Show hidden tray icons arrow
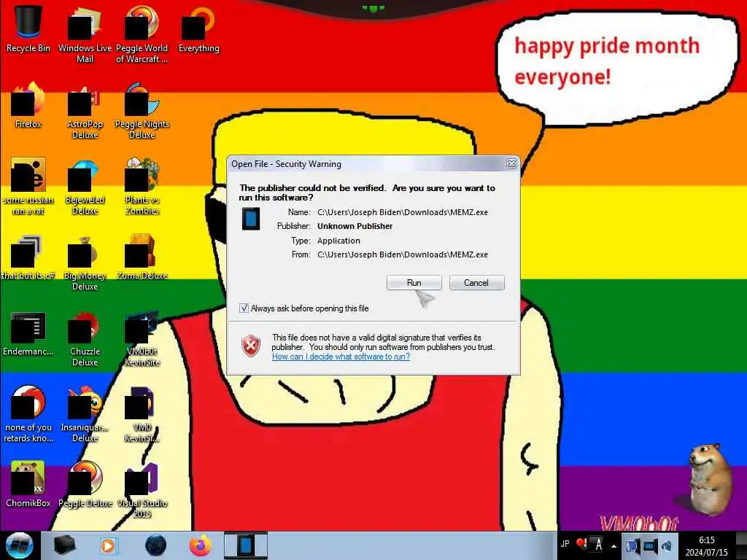Screen dimensions: 747x560 click(614, 545)
